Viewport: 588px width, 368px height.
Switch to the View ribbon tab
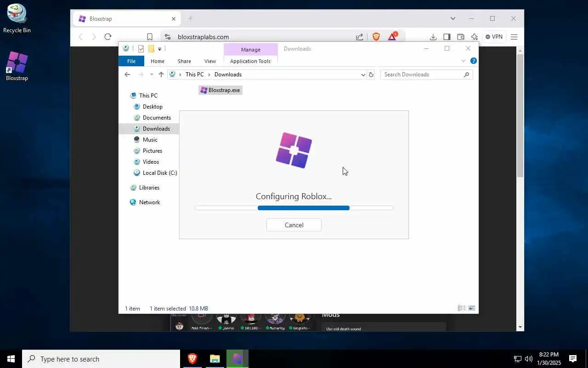pyautogui.click(x=210, y=61)
